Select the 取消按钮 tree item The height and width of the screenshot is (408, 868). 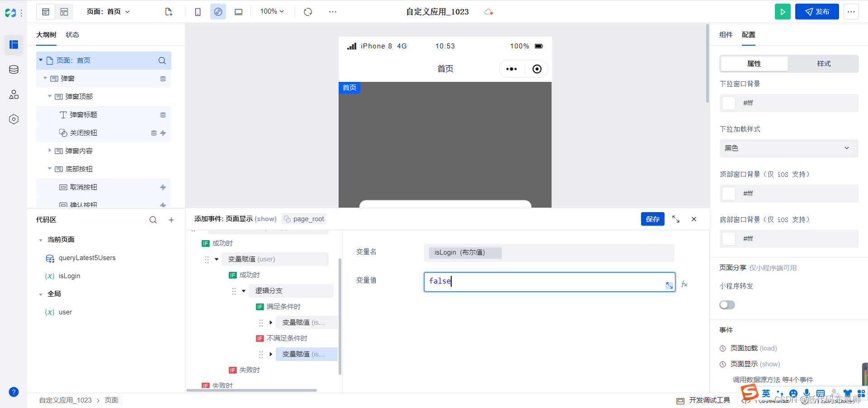point(104,187)
